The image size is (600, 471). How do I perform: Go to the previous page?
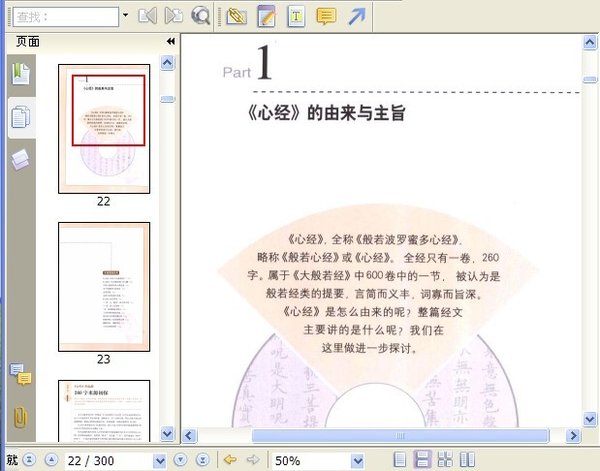coord(51,460)
